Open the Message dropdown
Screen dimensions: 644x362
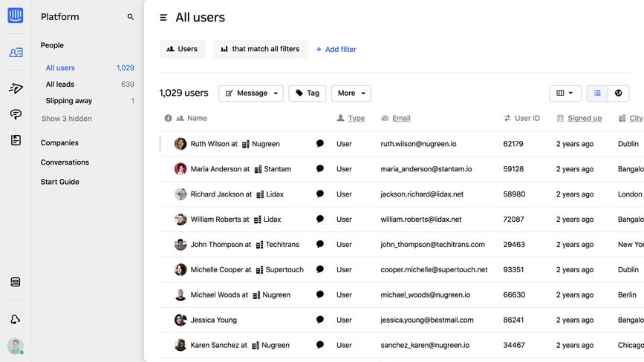coord(250,93)
